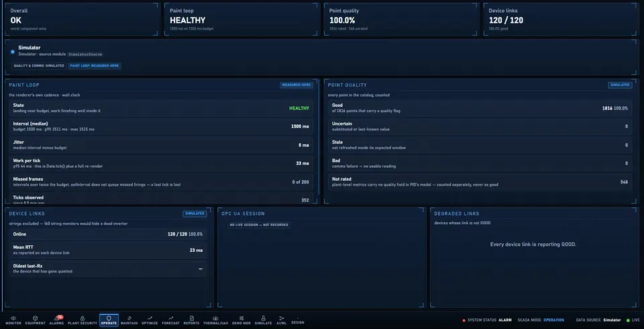
Task: Open the Monitor section in bottom nav
Action: tap(13, 320)
